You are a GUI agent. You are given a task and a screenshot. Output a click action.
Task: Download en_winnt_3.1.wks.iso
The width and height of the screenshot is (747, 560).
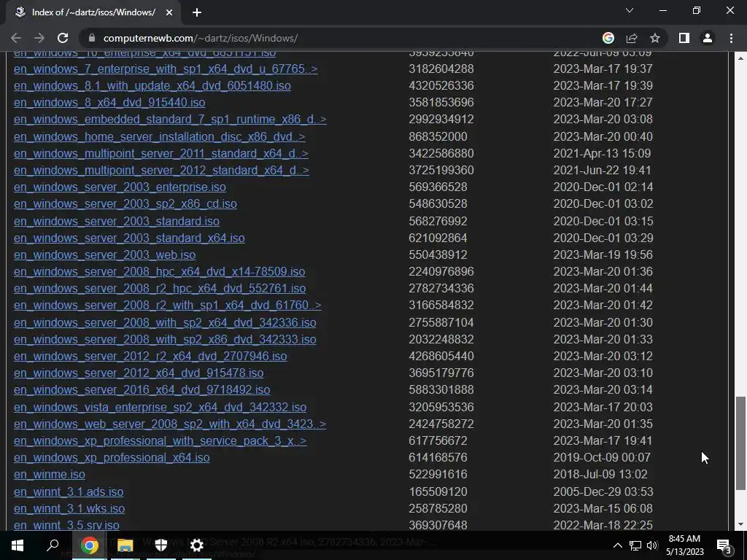pos(69,508)
